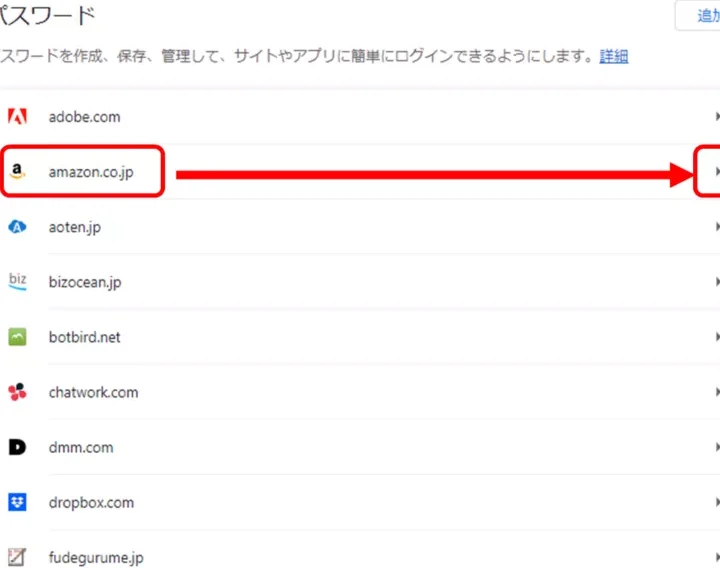Select the amazon.co.jp site name
The image size is (720, 568).
point(90,172)
